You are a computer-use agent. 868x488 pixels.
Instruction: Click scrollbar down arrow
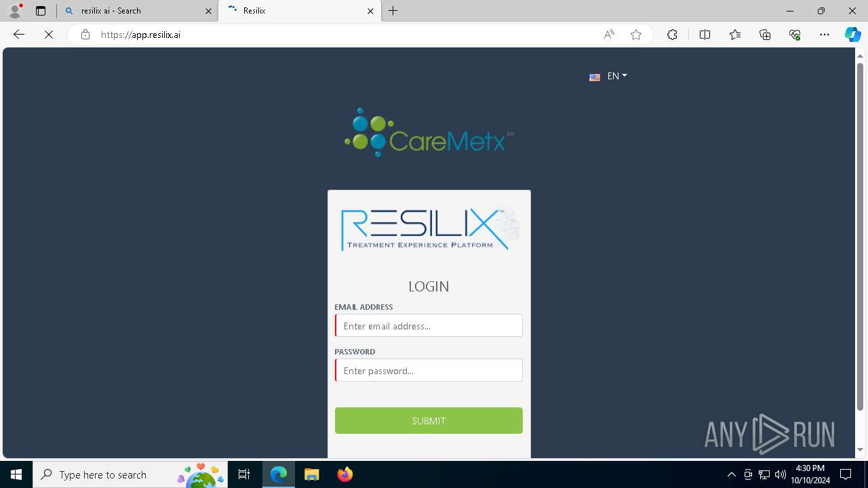(861, 450)
